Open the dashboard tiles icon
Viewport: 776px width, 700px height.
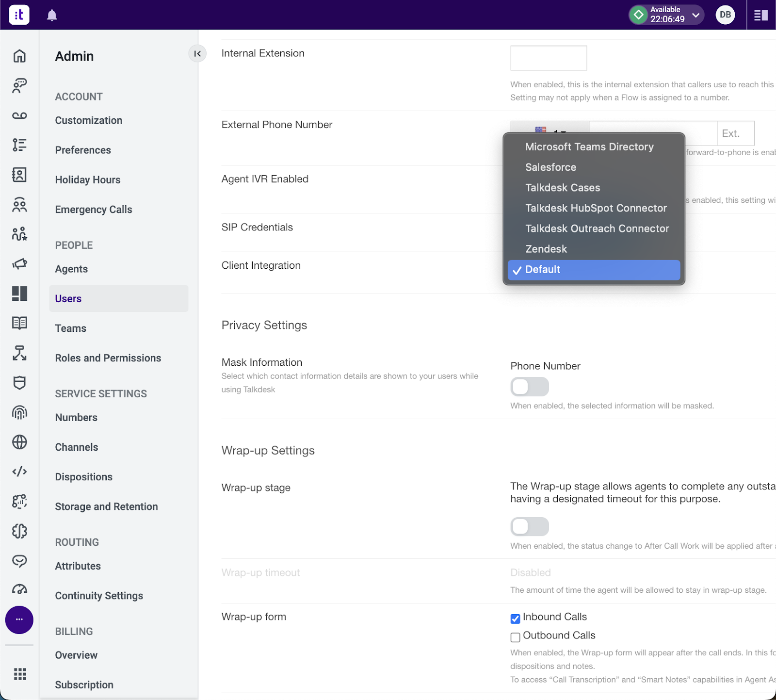19,293
